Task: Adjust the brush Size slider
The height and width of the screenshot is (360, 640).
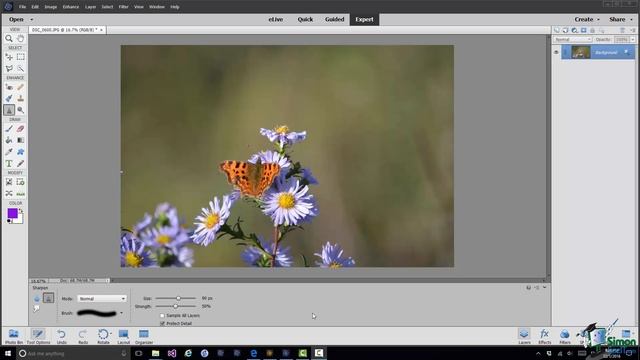Action: [x=178, y=298]
